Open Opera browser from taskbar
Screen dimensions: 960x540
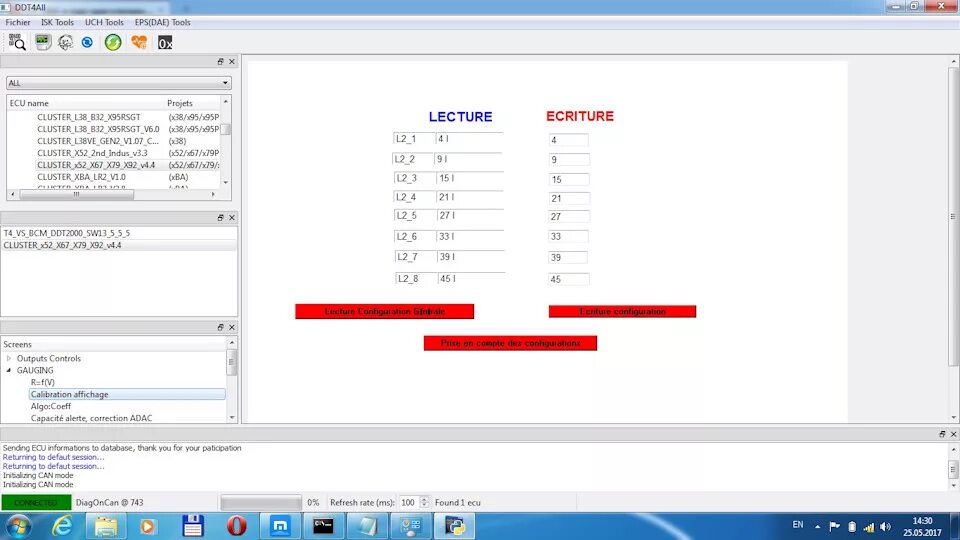tap(236, 526)
